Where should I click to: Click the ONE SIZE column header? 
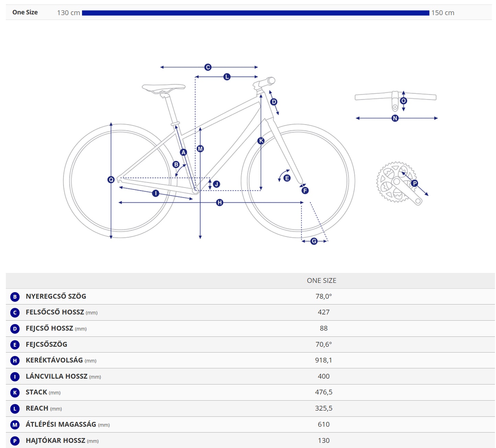321,280
